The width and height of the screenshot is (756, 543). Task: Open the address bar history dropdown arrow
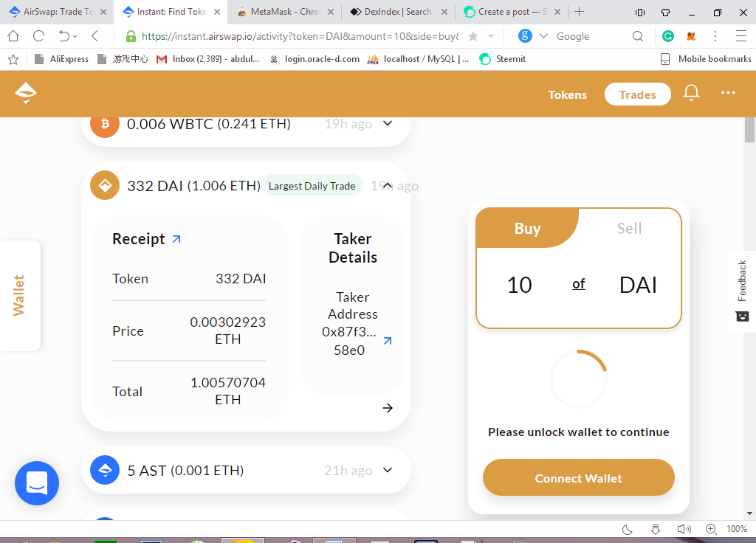(x=491, y=36)
